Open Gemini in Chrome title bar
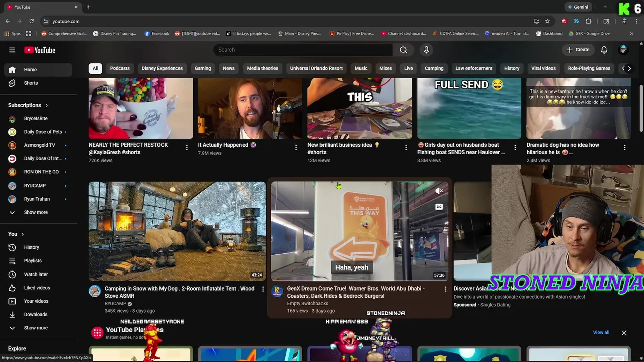644x362 pixels. [578, 7]
